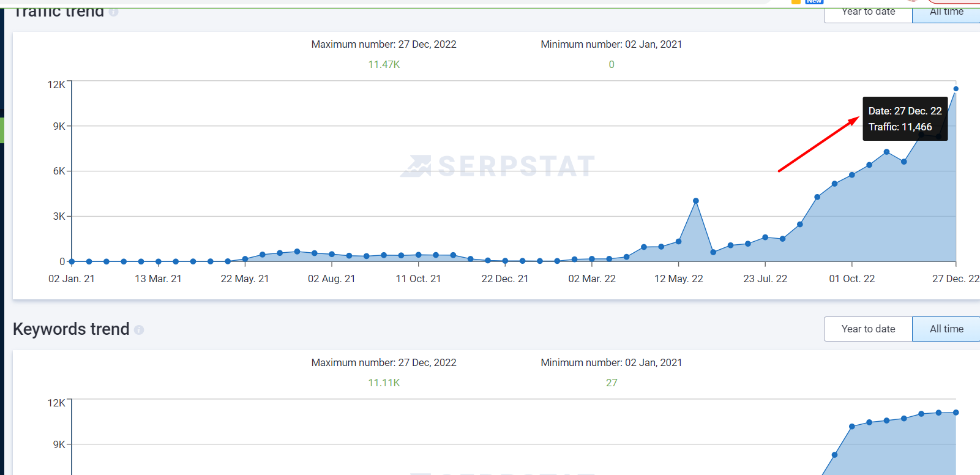980x475 pixels.
Task: Click the 02 Mar. 22 traffic data point
Action: pos(592,259)
